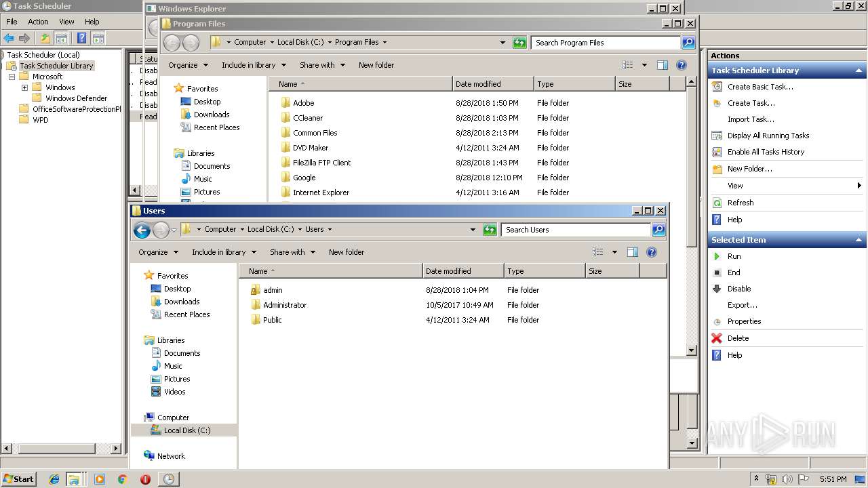Open the Action menu
868x488 pixels.
pos(38,22)
